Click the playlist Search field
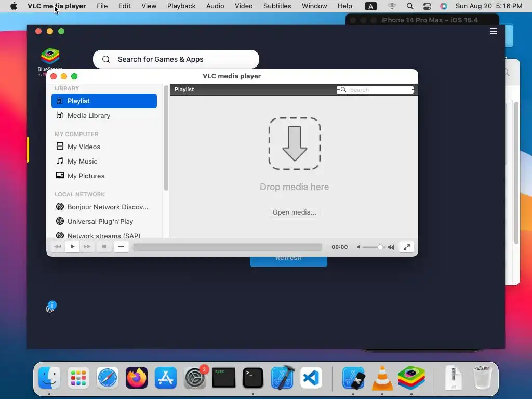This screenshot has height=399, width=532. (375, 89)
